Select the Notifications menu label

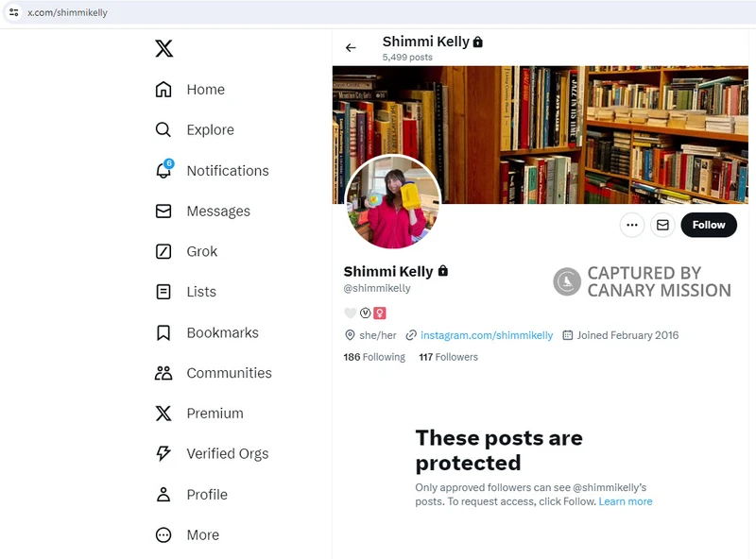tap(228, 171)
